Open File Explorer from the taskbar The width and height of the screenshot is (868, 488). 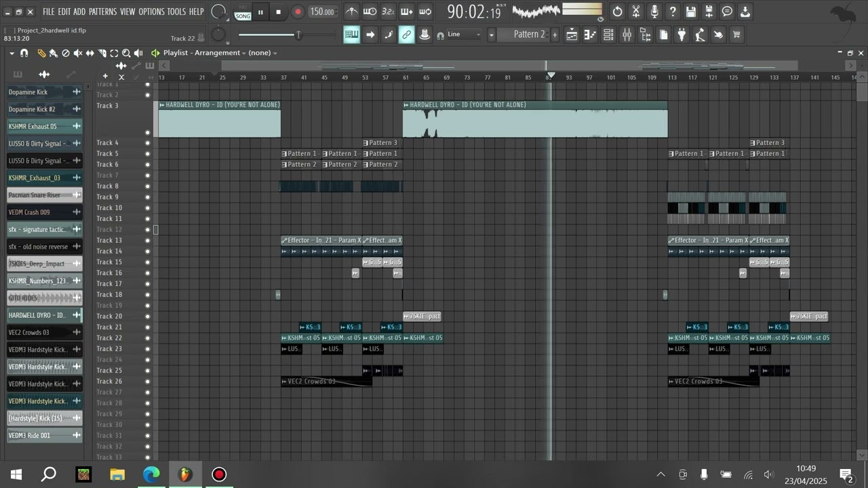(x=117, y=474)
